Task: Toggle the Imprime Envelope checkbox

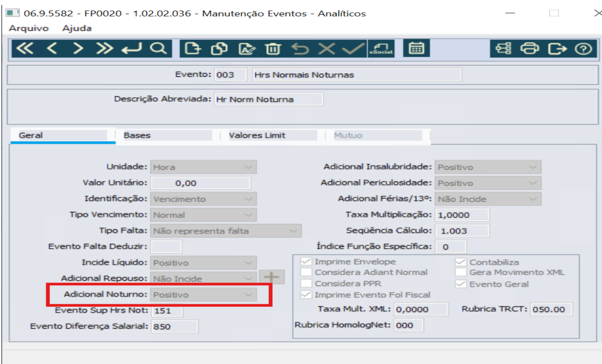Action: click(306, 262)
